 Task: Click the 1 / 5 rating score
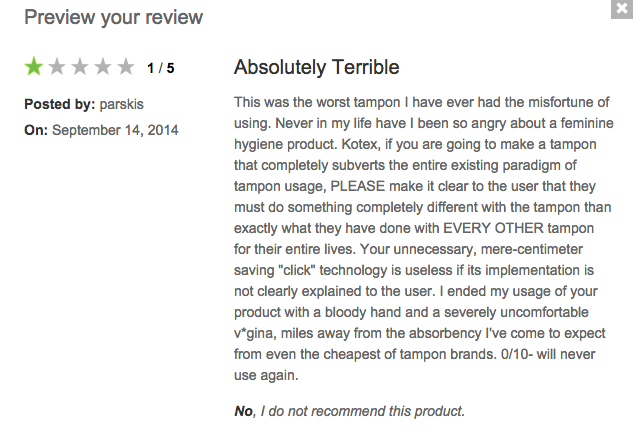pyautogui.click(x=161, y=68)
